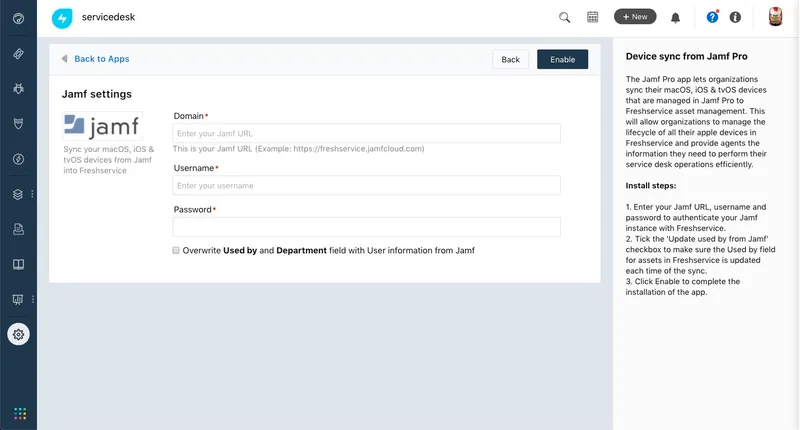This screenshot has width=800, height=430.
Task: Click the Back button
Action: (510, 59)
